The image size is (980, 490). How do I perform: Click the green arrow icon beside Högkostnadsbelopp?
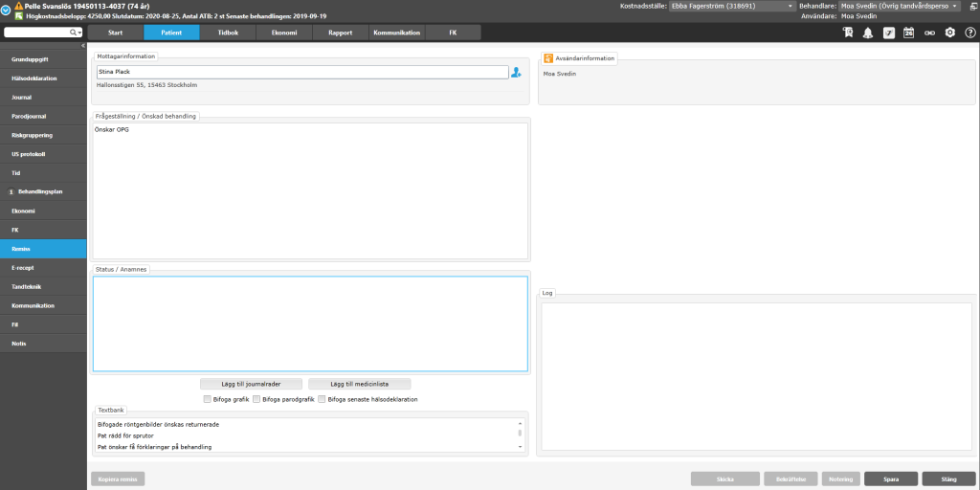[x=19, y=15]
